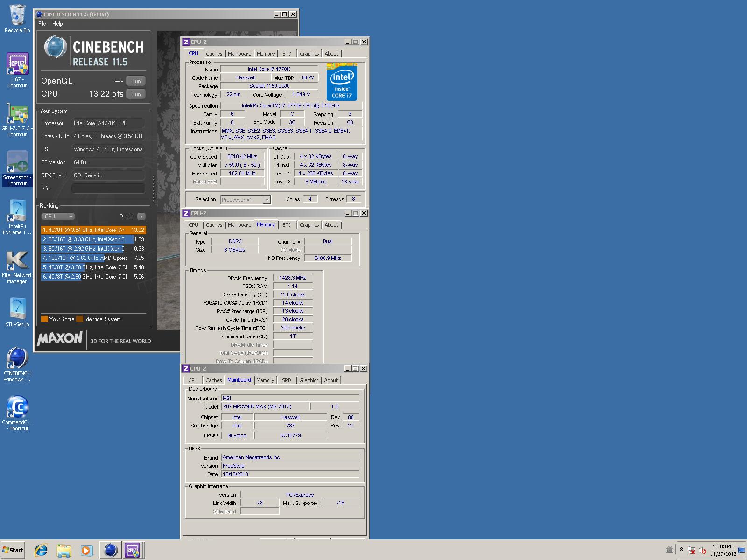
Task: Open CINEBENCH Windows desktop shortcut
Action: point(17,364)
